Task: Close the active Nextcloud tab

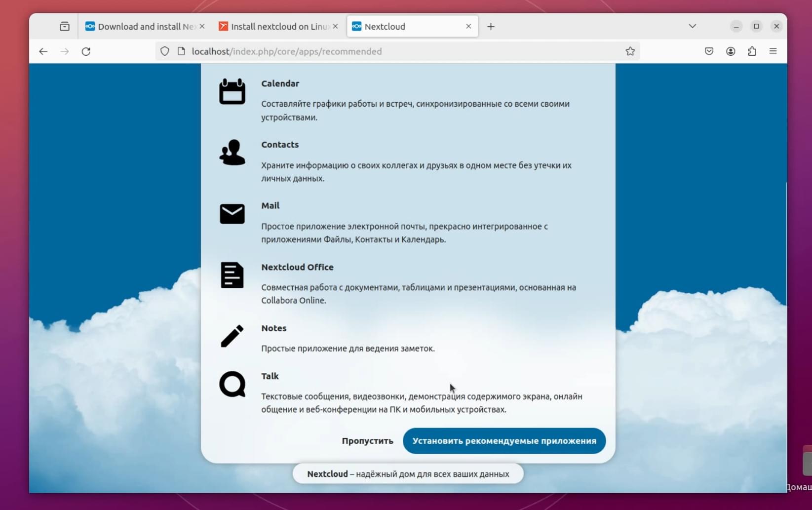Action: [468, 26]
